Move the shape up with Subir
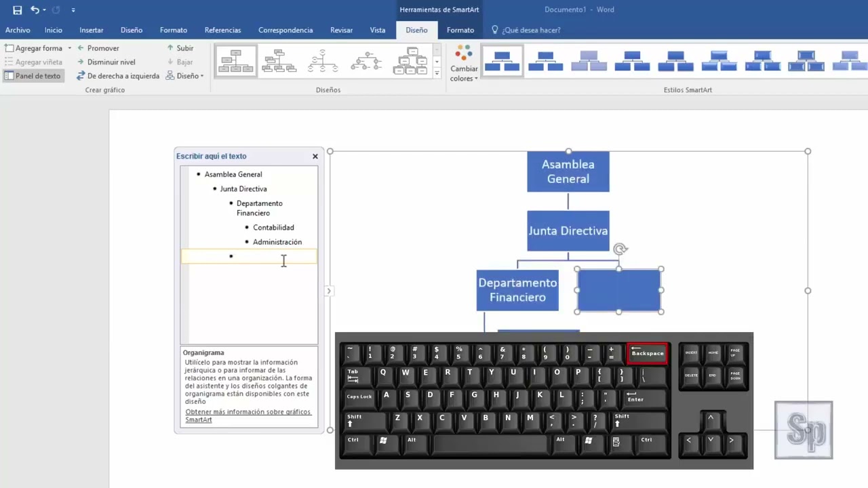The width and height of the screenshot is (868, 488). (x=180, y=48)
